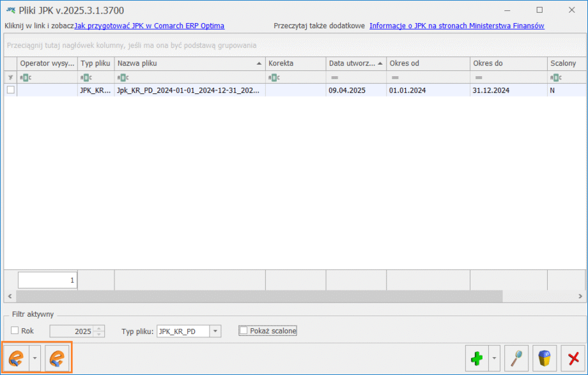Sort by Typ pliku column header
The image size is (588, 375).
click(x=96, y=63)
